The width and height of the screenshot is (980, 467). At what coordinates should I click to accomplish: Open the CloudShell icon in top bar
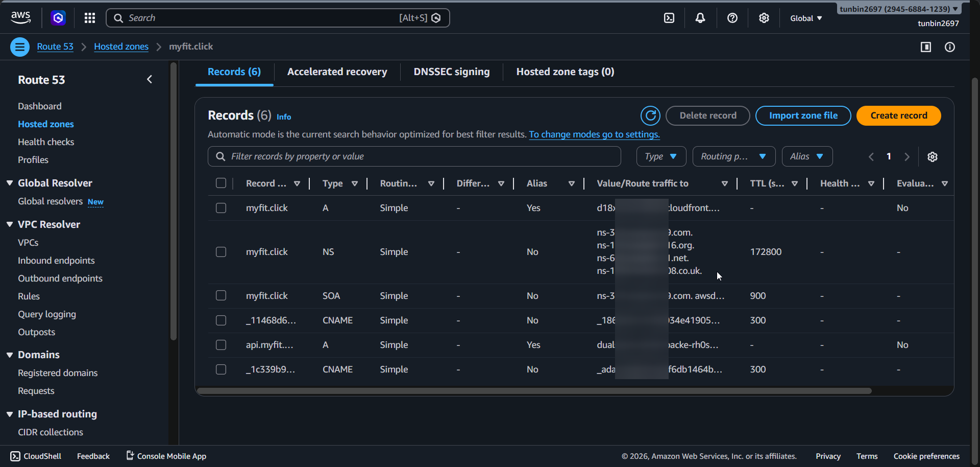point(669,18)
